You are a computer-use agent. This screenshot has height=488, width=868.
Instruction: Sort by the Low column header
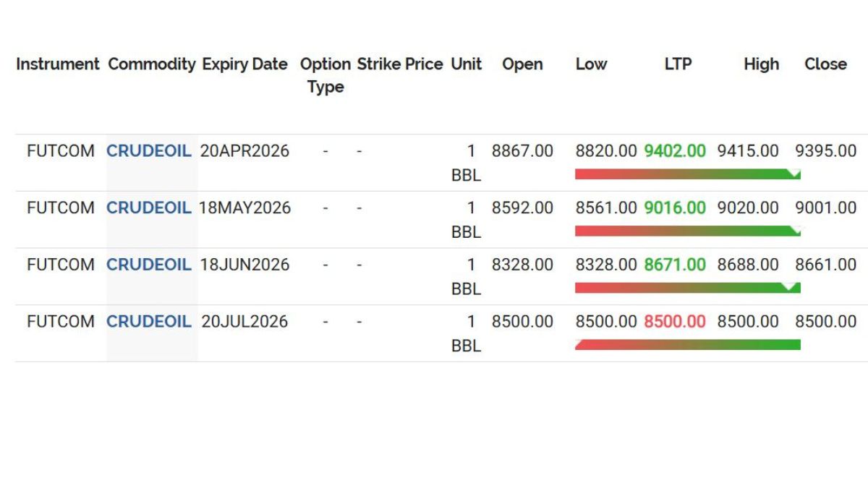point(592,64)
